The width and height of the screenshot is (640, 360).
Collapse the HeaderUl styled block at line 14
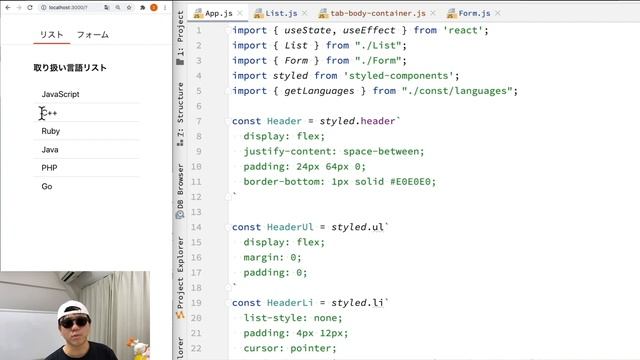coord(228,227)
